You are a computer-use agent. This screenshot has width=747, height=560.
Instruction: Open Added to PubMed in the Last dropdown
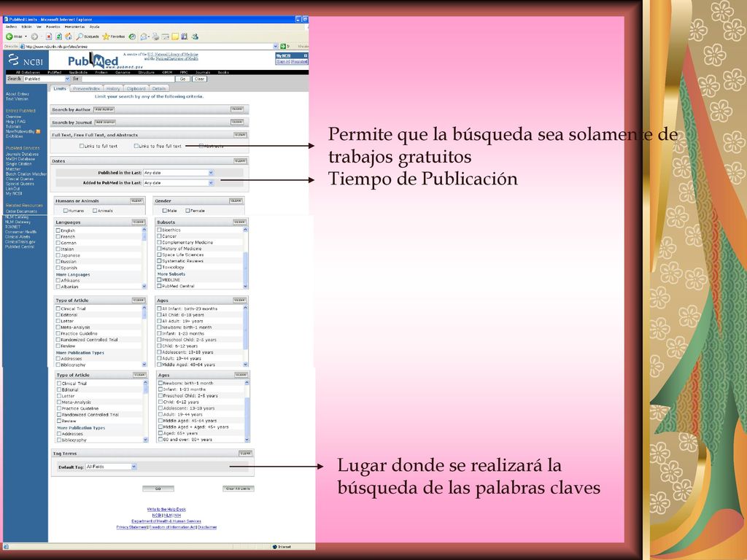[178, 183]
